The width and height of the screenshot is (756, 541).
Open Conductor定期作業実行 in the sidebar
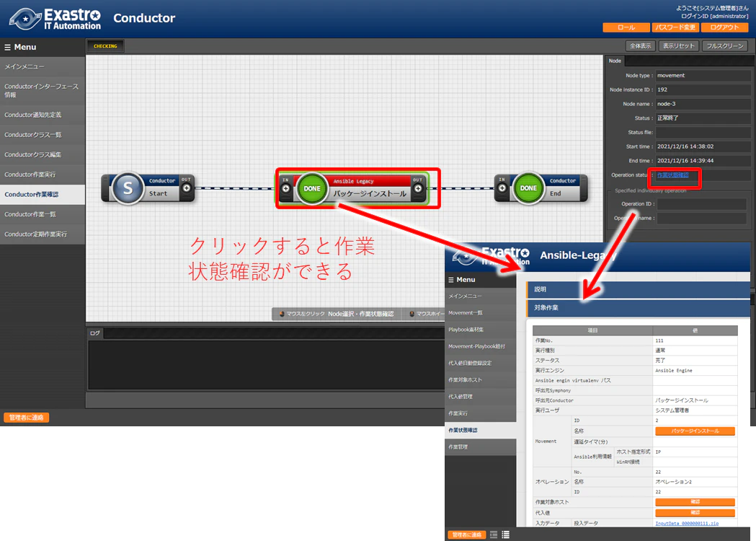tap(43, 234)
